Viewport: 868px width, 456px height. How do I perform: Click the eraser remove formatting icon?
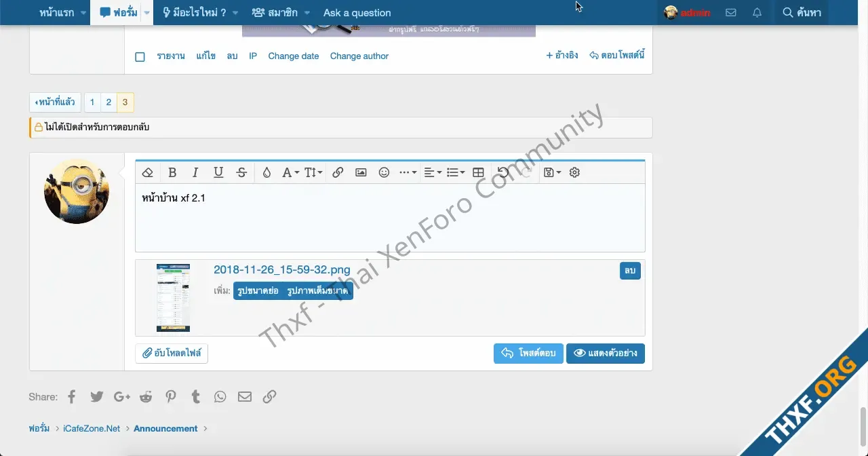pos(147,172)
